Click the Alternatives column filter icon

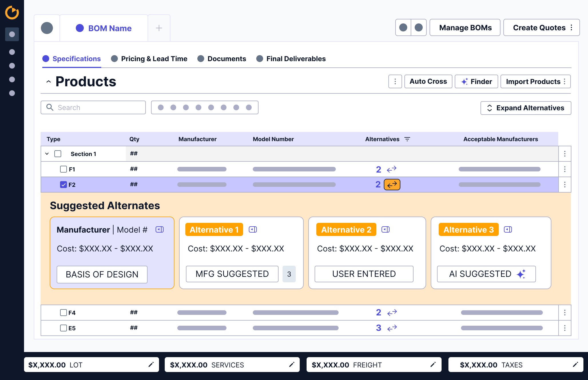(407, 139)
